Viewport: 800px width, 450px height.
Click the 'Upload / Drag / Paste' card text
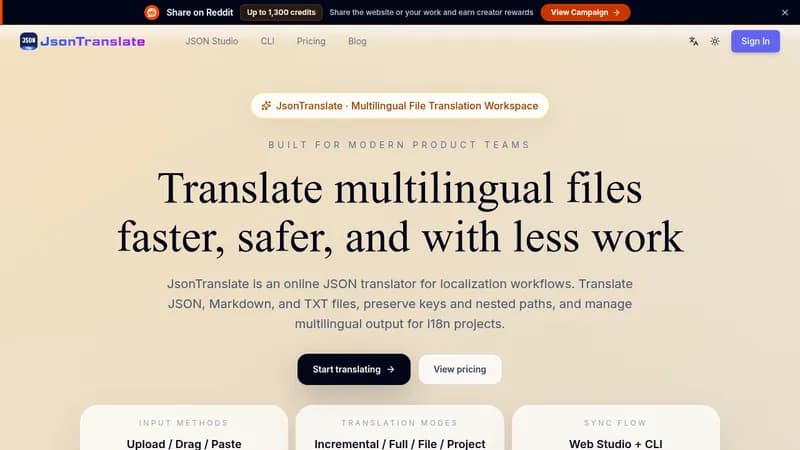coord(184,444)
